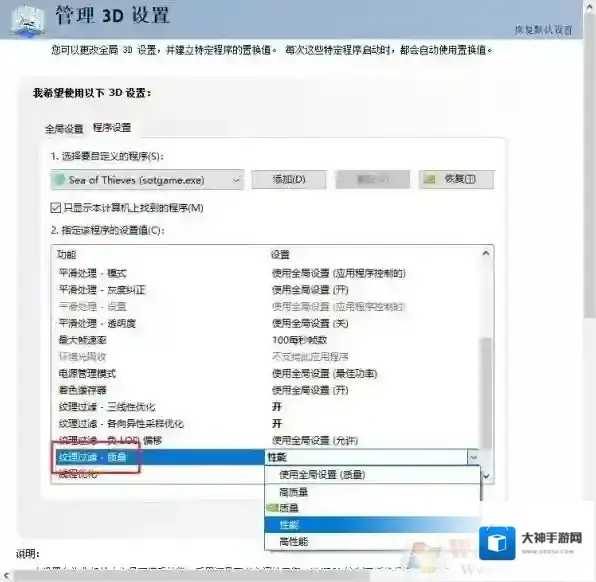Click the 功能 column header
The height and width of the screenshot is (582, 596).
(67, 254)
